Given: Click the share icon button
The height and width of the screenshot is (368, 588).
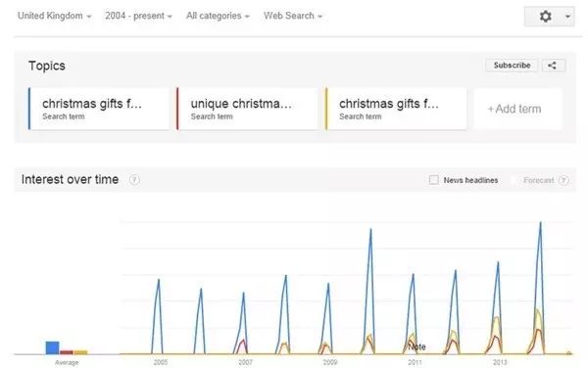Looking at the screenshot, I should point(553,66).
